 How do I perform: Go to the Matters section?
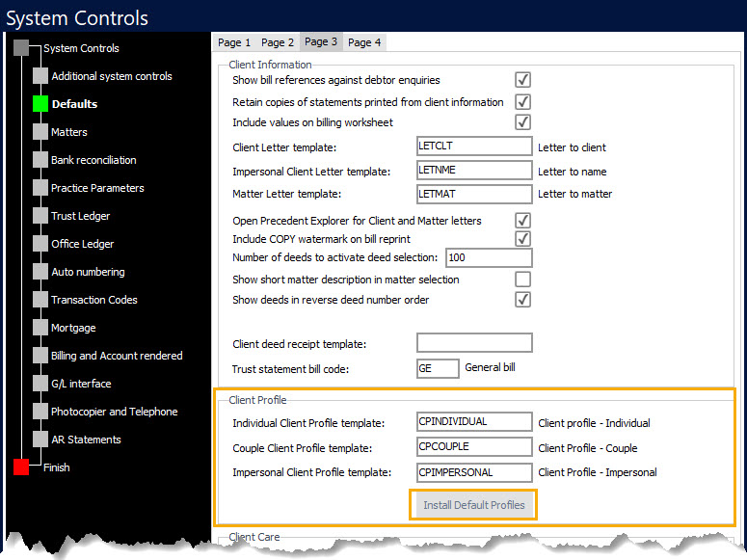tap(69, 132)
